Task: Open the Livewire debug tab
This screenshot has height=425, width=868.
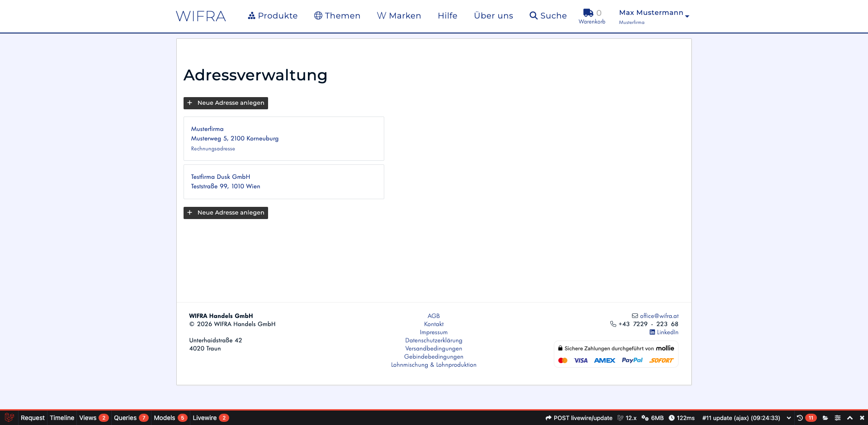Action: (x=205, y=418)
